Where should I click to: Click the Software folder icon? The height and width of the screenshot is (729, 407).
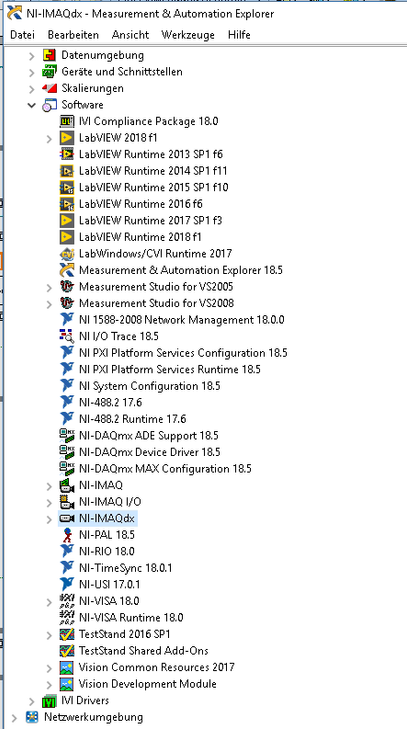click(x=49, y=105)
